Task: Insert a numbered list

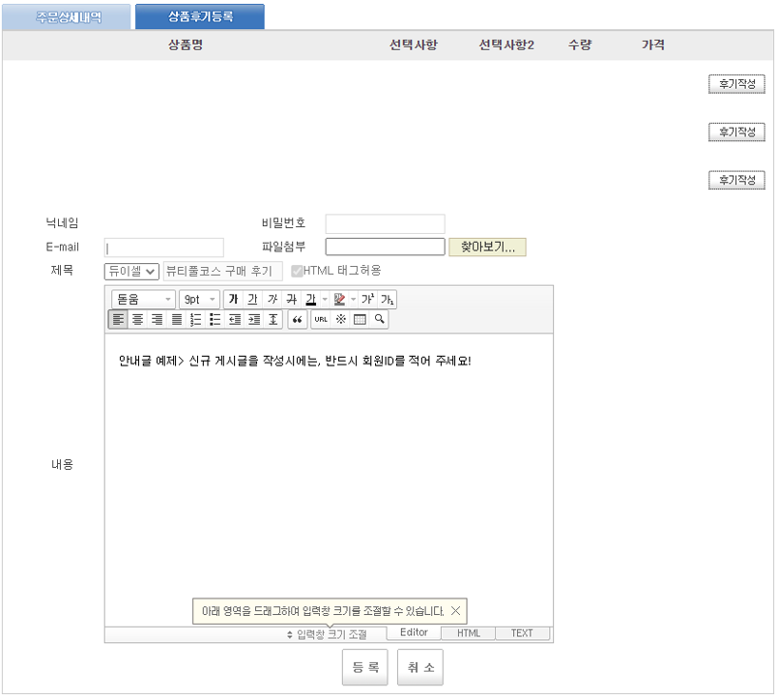Action: click(x=196, y=320)
